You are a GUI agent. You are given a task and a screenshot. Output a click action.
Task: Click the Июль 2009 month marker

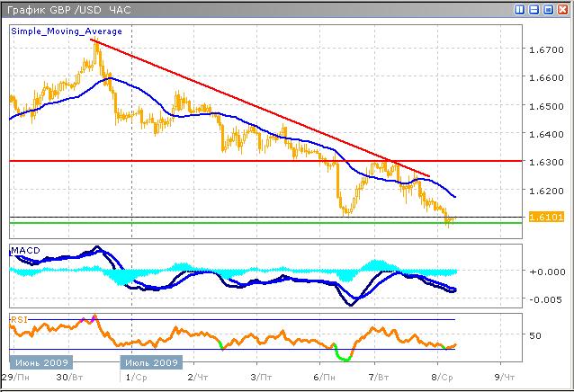coord(151,363)
